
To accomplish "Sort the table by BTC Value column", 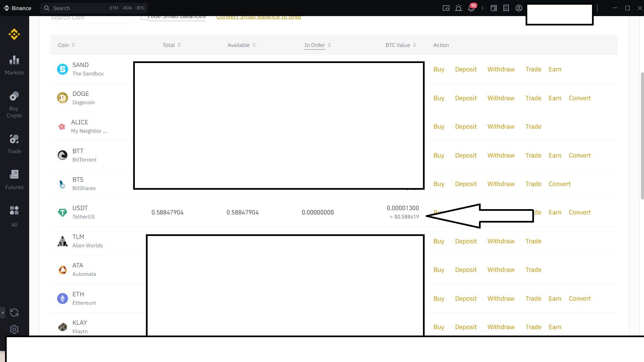I will tap(400, 45).
